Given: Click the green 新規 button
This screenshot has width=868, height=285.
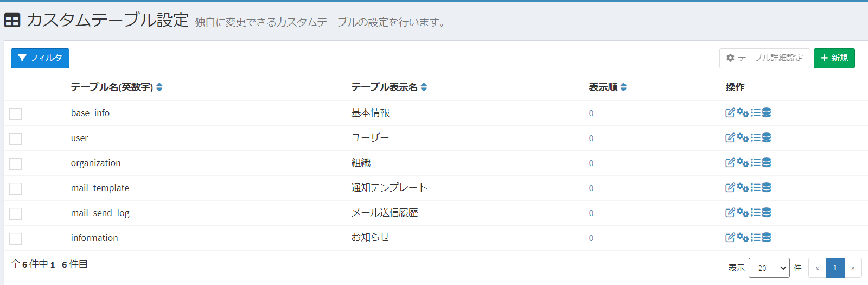Looking at the screenshot, I should click(x=834, y=58).
